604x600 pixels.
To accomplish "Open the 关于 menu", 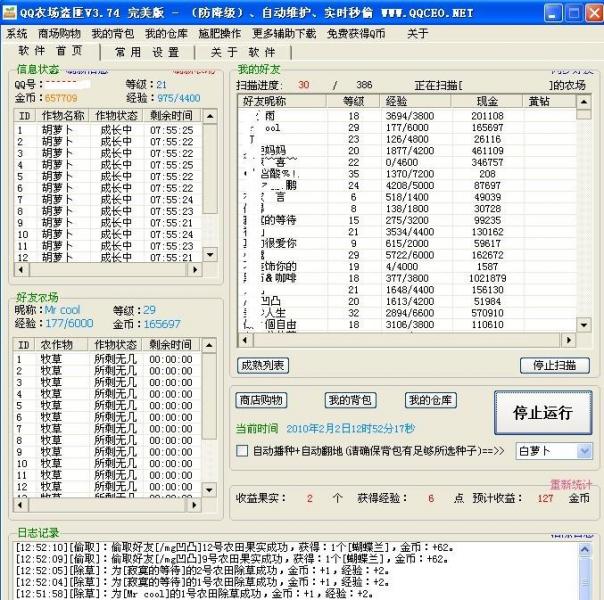I will tap(418, 34).
